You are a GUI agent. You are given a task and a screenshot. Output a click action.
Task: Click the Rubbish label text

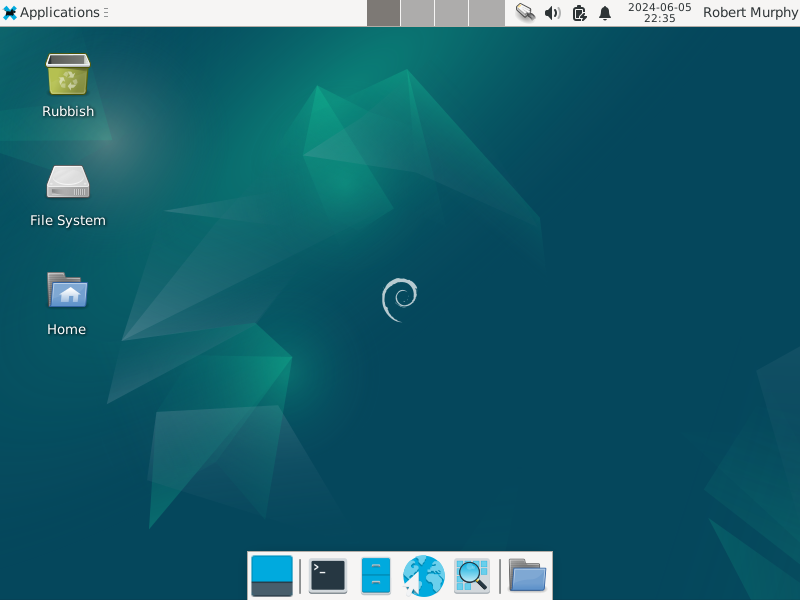pos(68,111)
